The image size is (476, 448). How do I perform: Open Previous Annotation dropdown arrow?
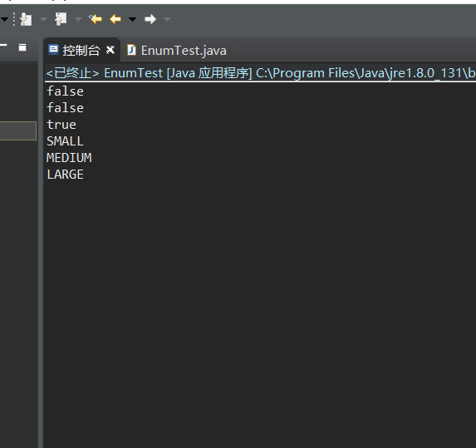pos(78,20)
